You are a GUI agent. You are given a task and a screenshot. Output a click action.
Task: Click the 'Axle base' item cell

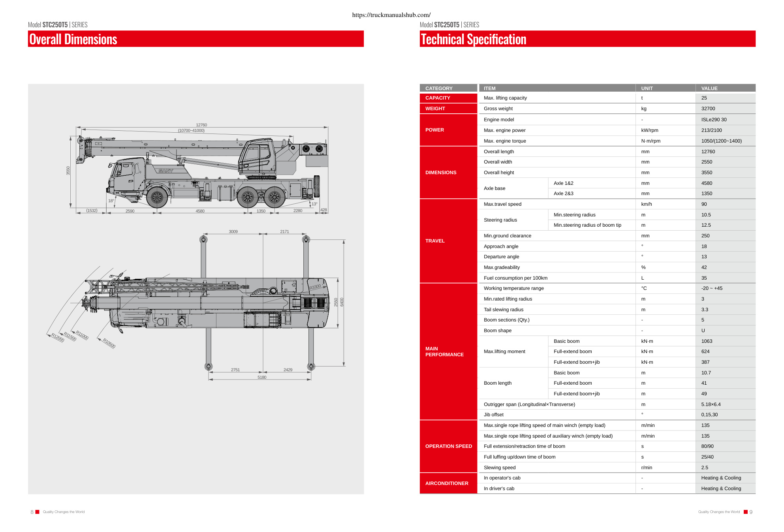pos(513,188)
